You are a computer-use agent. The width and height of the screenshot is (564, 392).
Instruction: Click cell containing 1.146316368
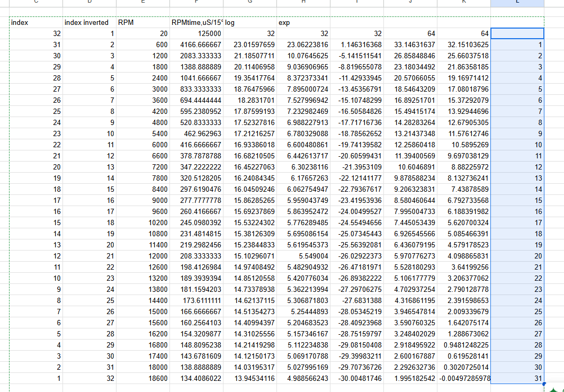coord(357,44)
